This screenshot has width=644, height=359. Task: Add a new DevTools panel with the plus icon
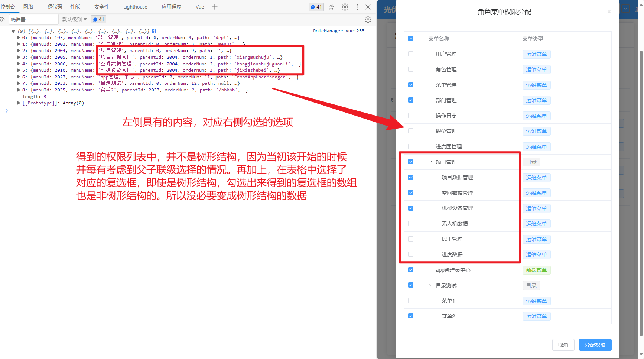tap(215, 7)
